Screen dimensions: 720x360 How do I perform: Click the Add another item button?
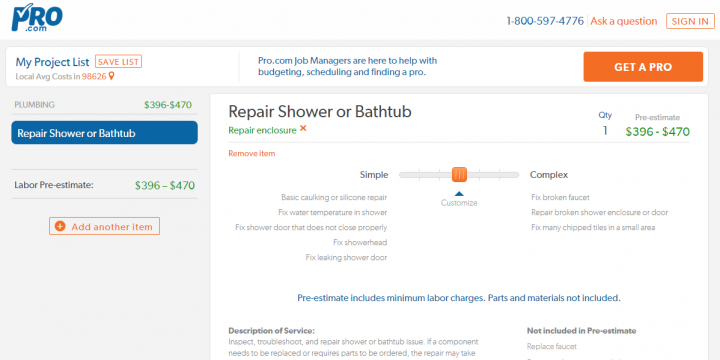tap(105, 226)
